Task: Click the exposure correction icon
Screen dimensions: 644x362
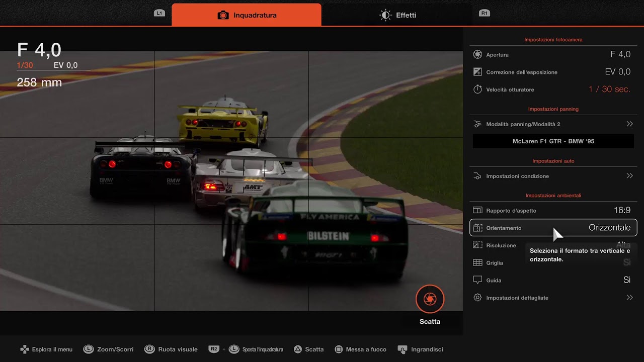Action: [x=478, y=72]
